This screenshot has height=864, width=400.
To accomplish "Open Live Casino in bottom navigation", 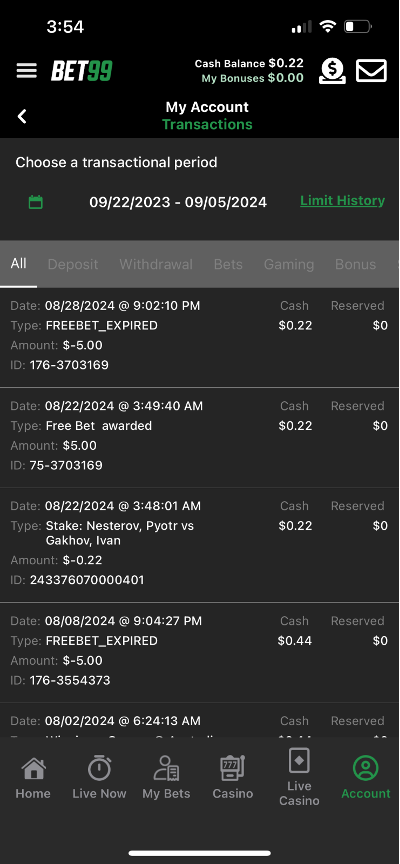I will coord(299,777).
